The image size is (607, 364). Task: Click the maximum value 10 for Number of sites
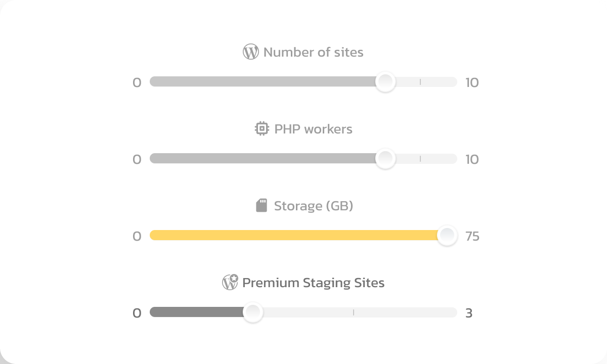tap(472, 82)
